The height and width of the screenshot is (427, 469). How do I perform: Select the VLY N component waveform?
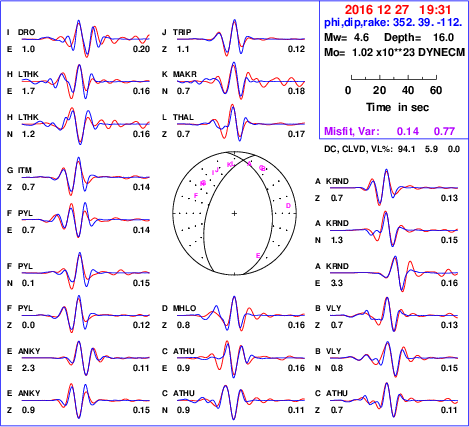point(394,359)
